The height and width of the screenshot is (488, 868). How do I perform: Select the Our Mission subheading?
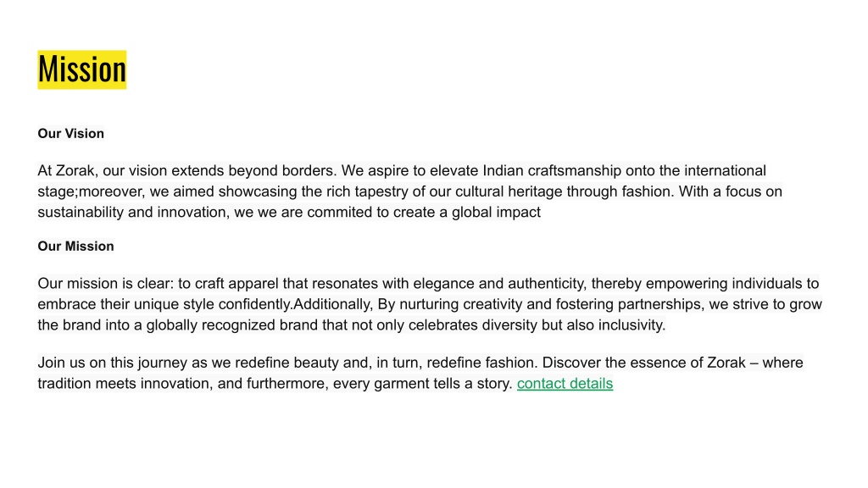[x=75, y=247]
